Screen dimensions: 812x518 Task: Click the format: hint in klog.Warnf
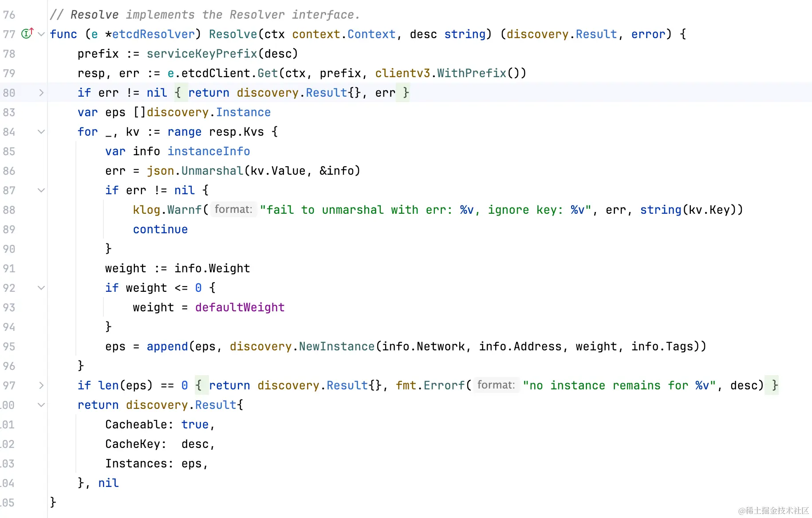(x=233, y=209)
